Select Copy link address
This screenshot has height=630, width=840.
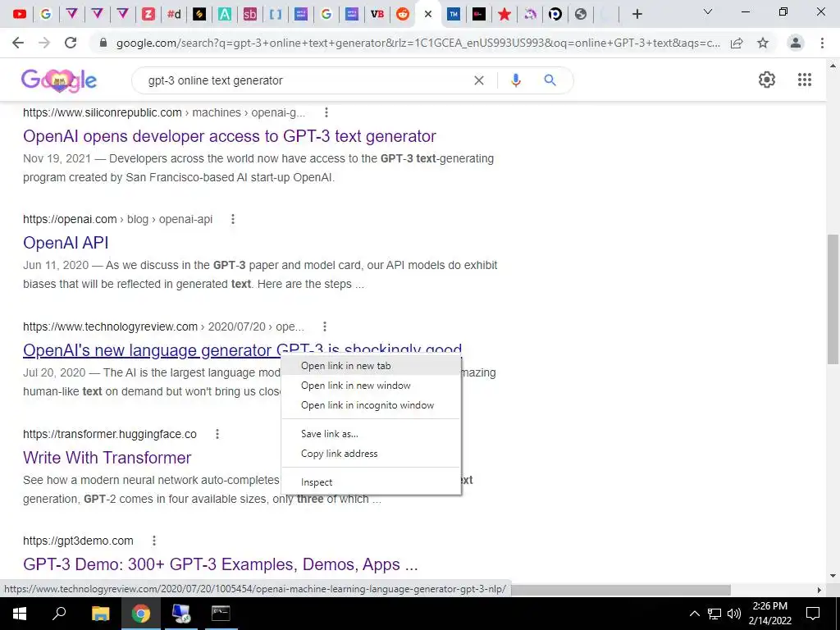pos(371,454)
